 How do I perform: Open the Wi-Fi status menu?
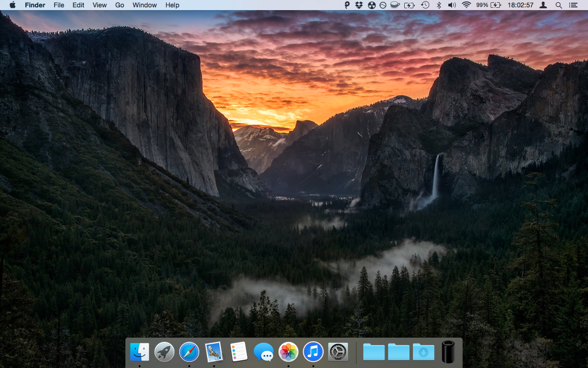tap(467, 5)
